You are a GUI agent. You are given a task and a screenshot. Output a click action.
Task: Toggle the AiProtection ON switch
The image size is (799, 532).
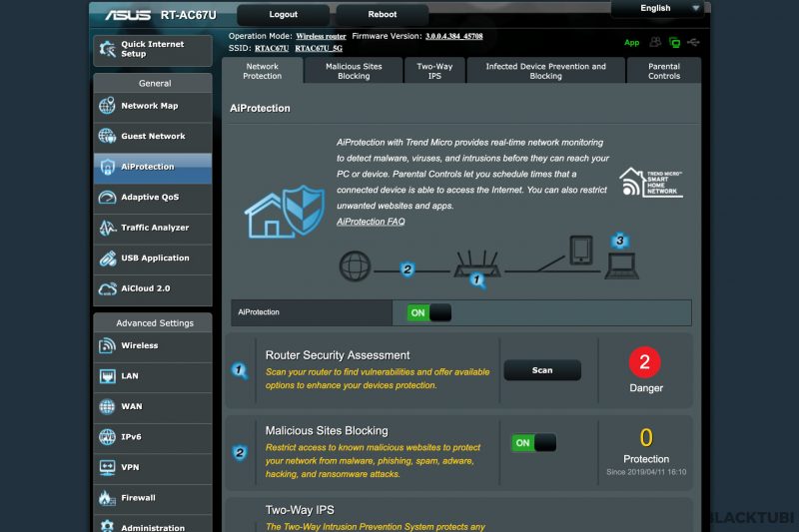[429, 312]
